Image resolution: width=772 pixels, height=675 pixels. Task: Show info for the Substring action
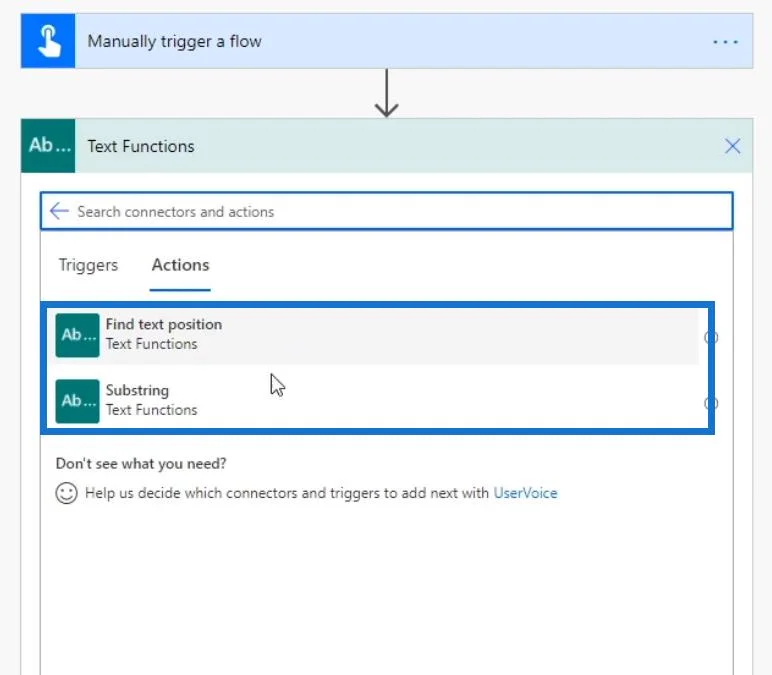(x=711, y=403)
